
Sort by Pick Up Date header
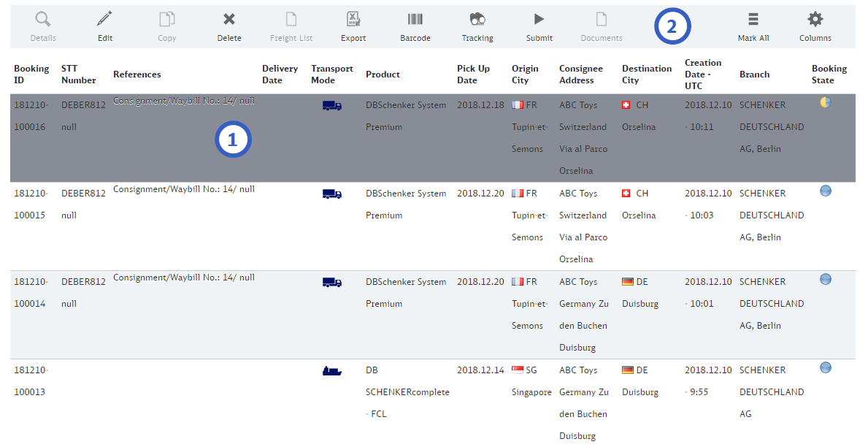tap(473, 74)
